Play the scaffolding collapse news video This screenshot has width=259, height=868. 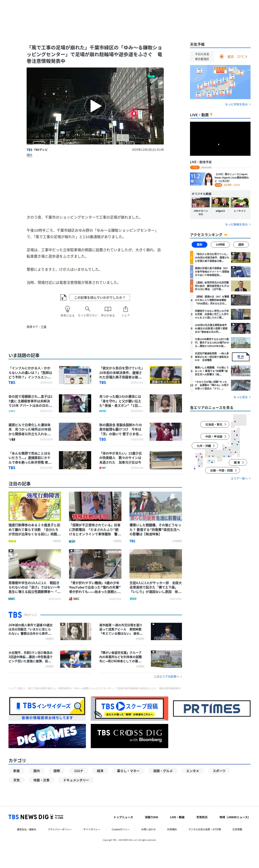click(x=95, y=106)
